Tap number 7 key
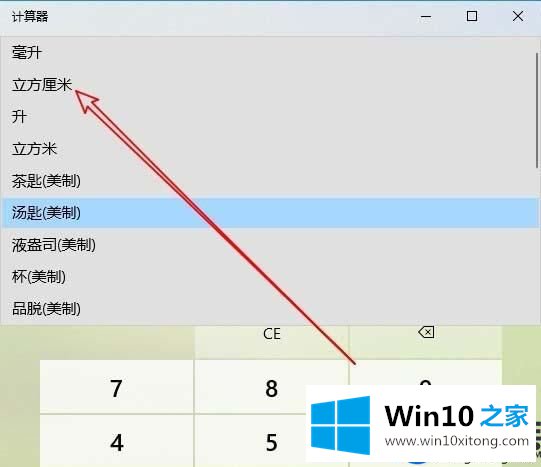The image size is (541, 467). pyautogui.click(x=117, y=388)
